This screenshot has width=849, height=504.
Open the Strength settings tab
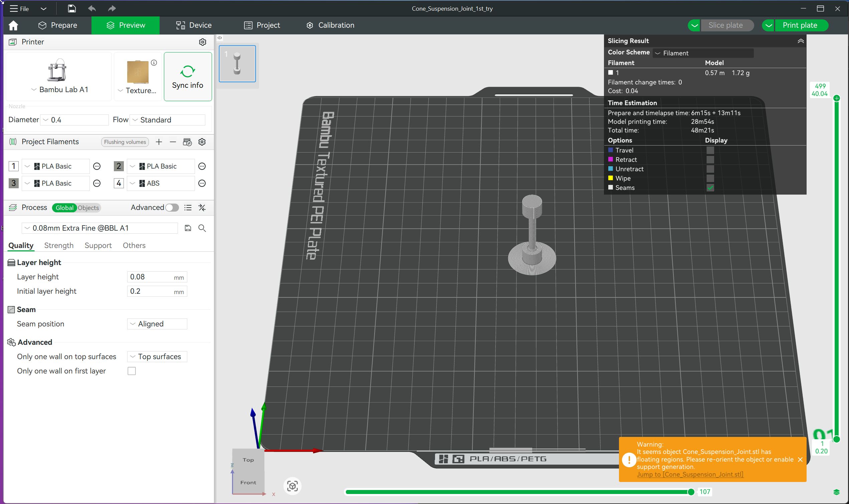[59, 246]
